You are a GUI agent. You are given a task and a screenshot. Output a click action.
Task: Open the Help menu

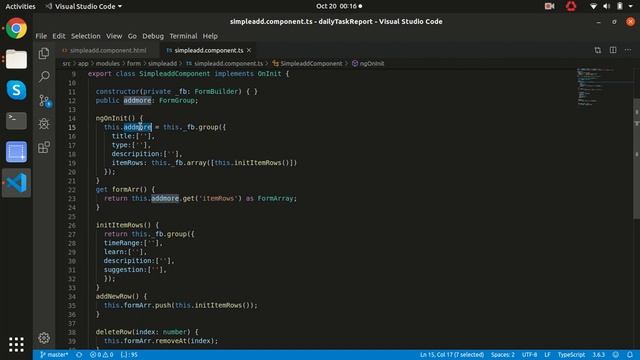point(210,36)
